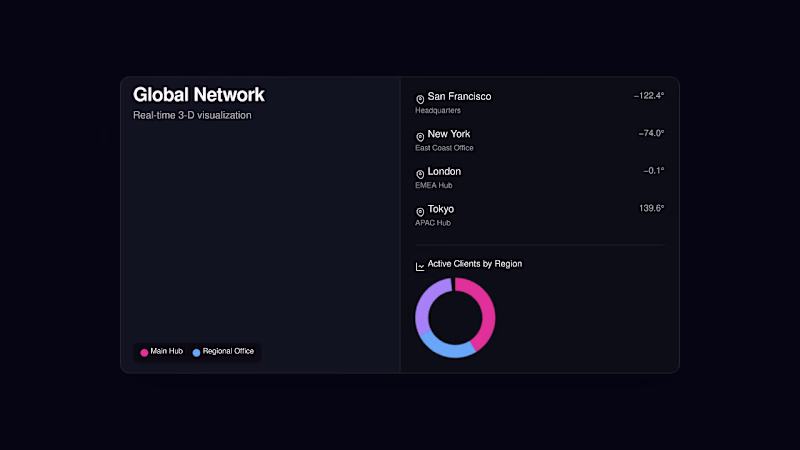Click the London map pin icon
Screen dimensions: 800x450
pos(420,174)
